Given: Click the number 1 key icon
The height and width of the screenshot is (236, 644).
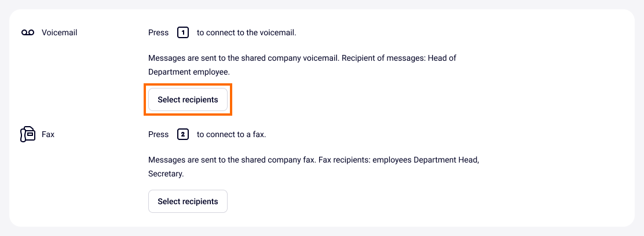Looking at the screenshot, I should [x=183, y=33].
